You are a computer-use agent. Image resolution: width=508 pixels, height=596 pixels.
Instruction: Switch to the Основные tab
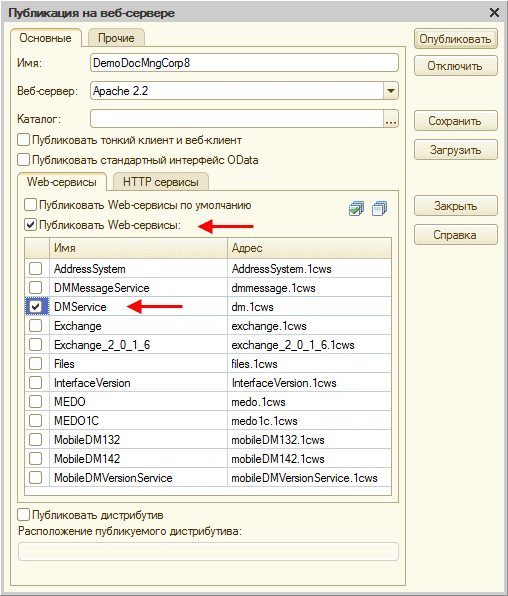point(46,38)
